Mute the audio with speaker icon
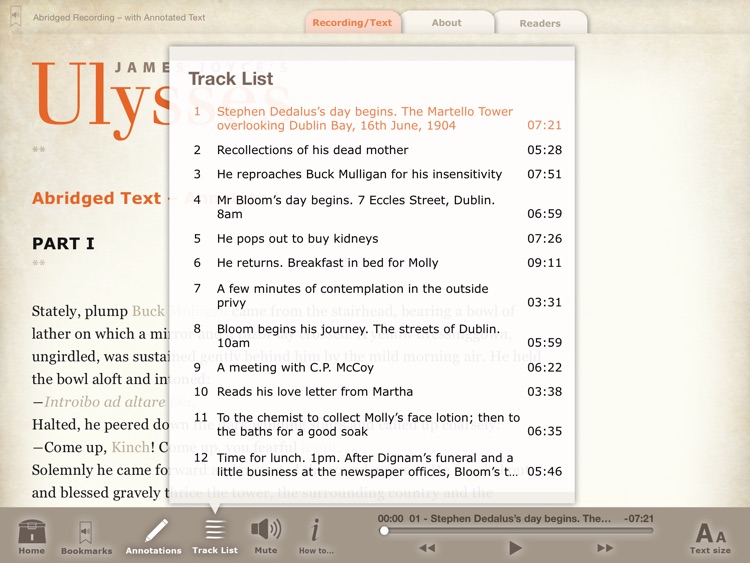 (x=265, y=536)
